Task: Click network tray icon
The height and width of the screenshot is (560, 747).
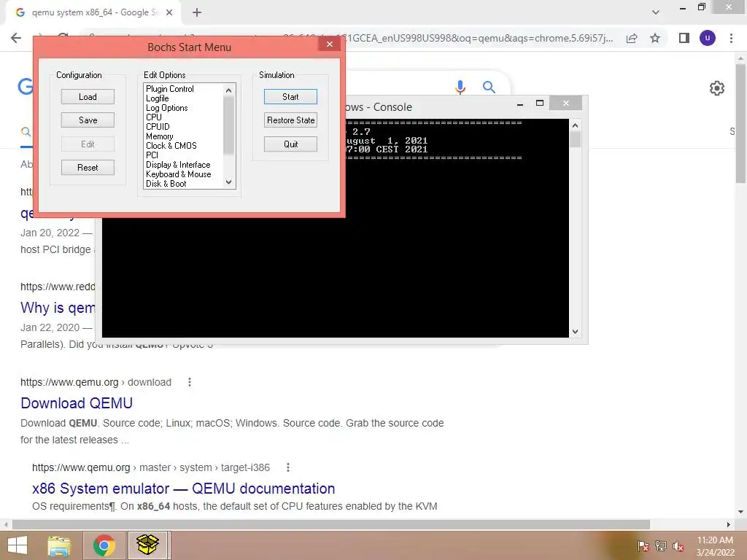Action: (x=661, y=546)
